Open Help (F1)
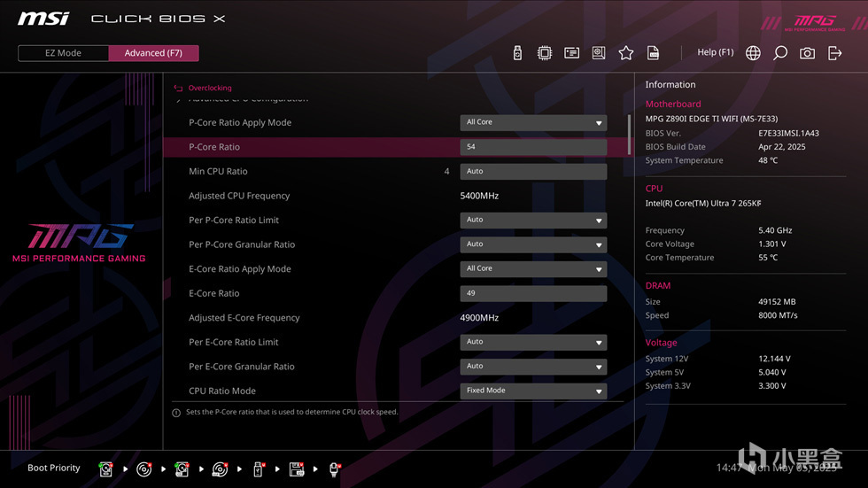 pos(716,52)
